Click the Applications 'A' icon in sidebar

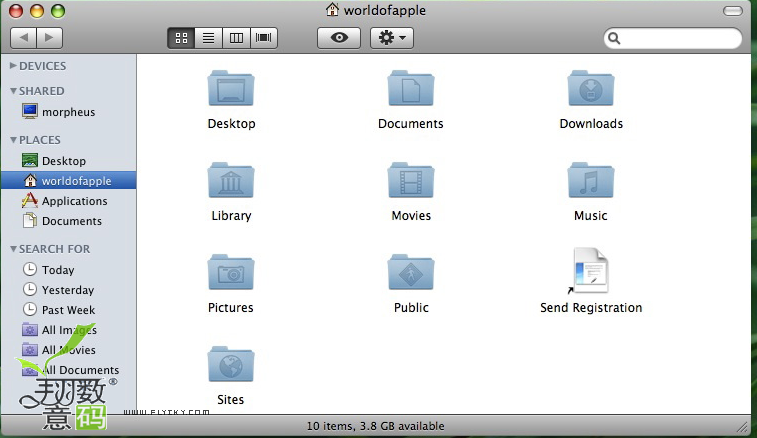click(x=29, y=200)
